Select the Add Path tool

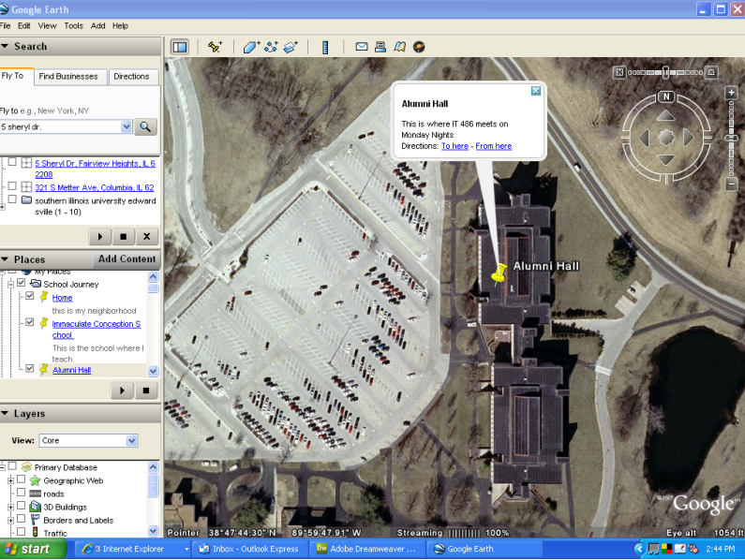coord(271,47)
